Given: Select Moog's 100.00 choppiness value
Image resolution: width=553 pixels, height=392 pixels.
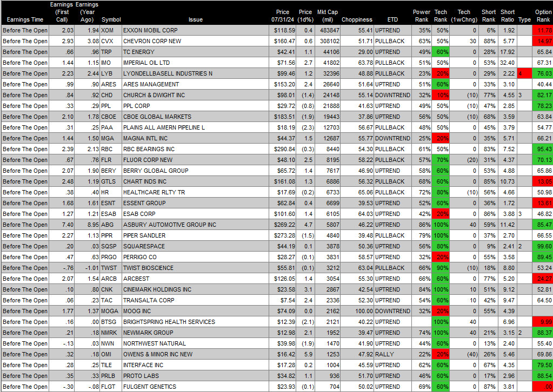Looking at the screenshot, I should coord(357,312).
